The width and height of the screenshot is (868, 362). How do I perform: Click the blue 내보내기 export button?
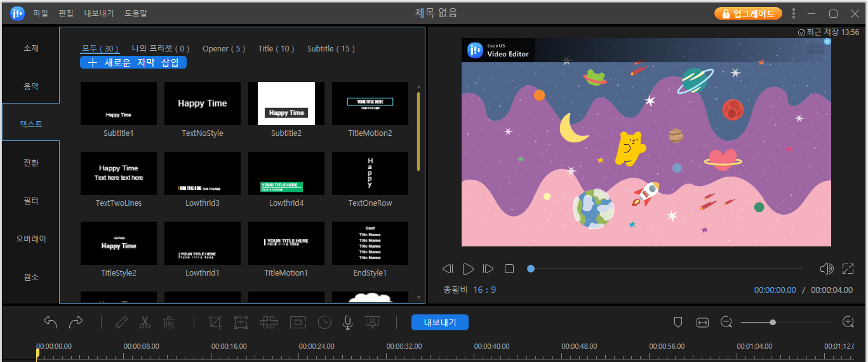tap(440, 323)
